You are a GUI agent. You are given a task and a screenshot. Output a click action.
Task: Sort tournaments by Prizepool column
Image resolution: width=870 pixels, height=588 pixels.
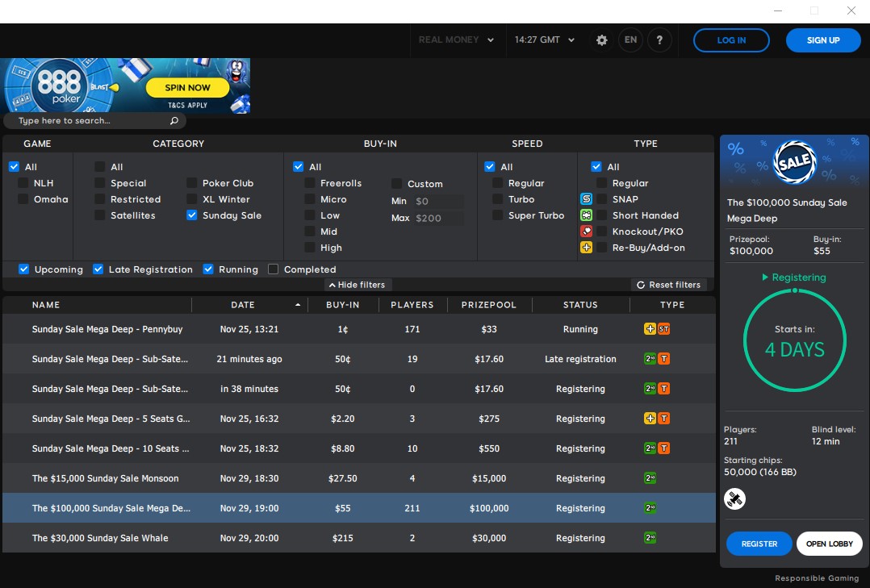pos(487,305)
